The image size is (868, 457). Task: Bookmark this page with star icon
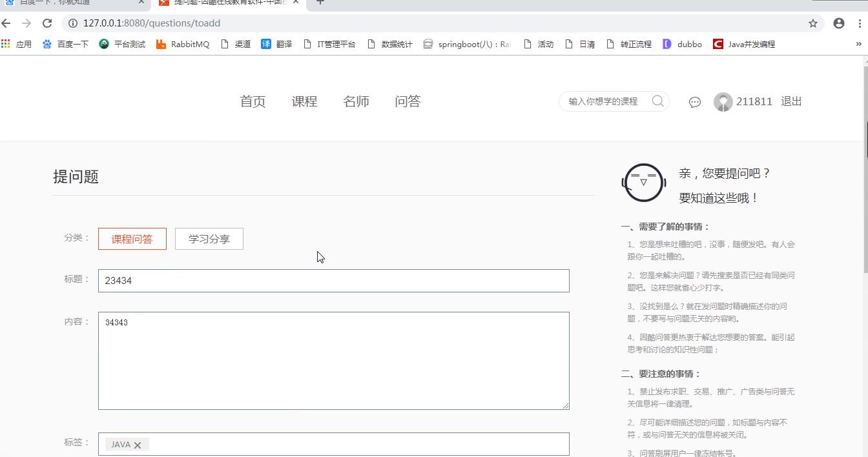tap(813, 23)
